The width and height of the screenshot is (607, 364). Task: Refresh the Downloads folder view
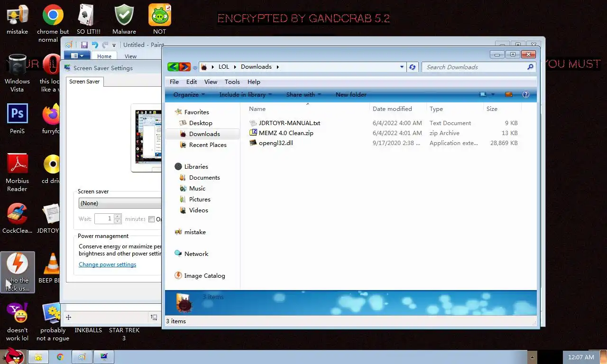pos(413,67)
